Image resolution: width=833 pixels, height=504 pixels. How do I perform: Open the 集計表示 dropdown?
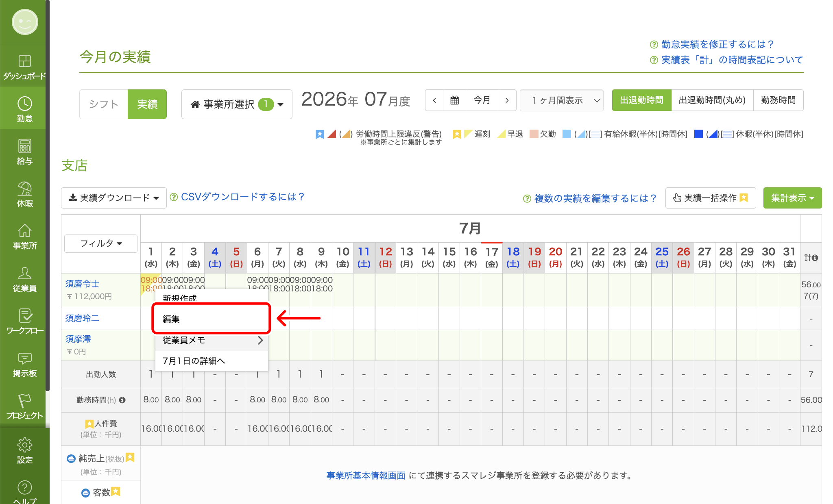(792, 198)
